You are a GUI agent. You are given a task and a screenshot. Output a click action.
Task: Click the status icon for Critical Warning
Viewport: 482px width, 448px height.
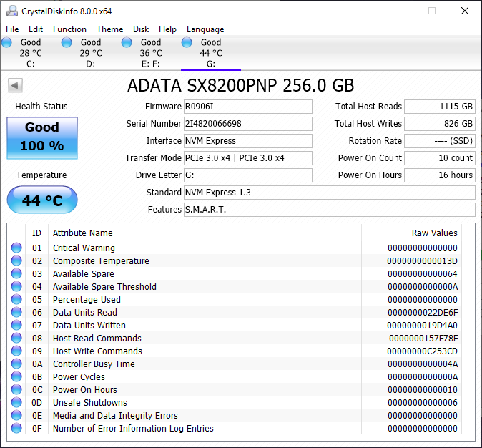(x=16, y=248)
